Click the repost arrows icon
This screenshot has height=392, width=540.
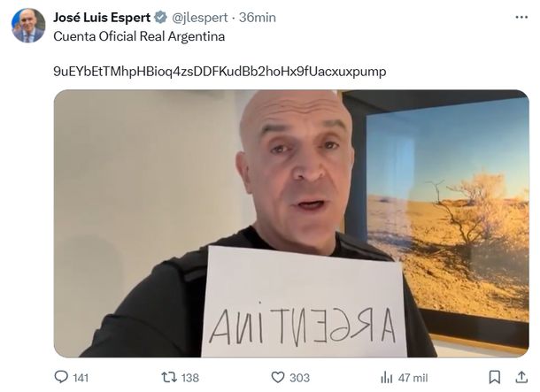pos(169,377)
